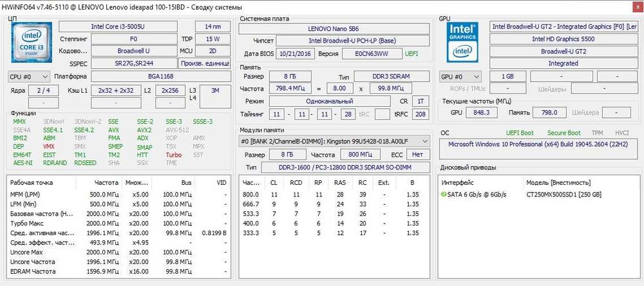Image resolution: width=644 pixels, height=286 pixels.
Task: Click the green SATA drive status icon
Action: pos(444,195)
